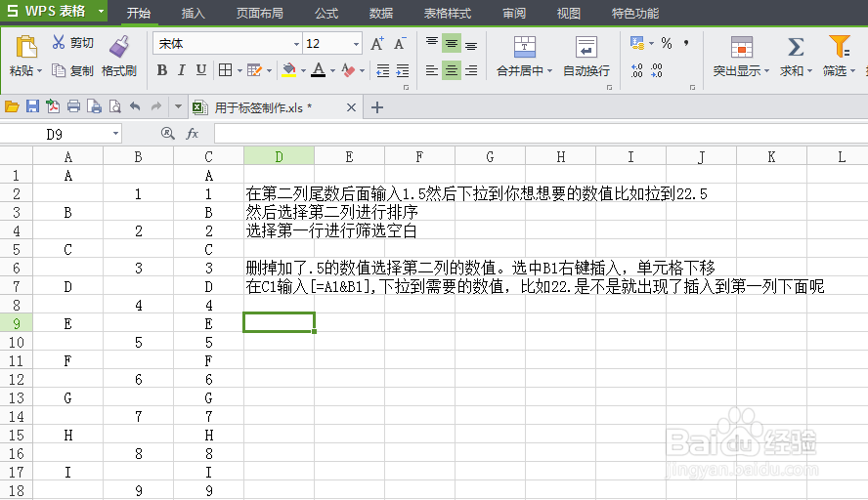This screenshot has width=868, height=500.
Task: Switch to the 审阅 tab
Action: coord(514,14)
